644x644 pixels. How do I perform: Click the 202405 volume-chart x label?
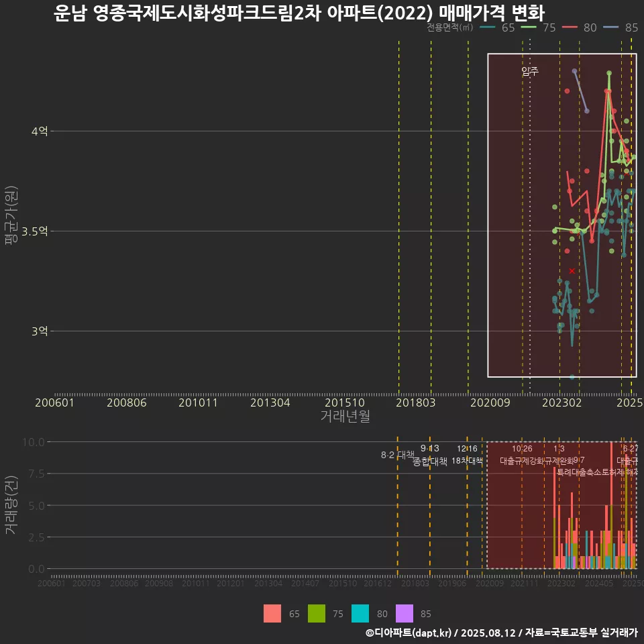(x=599, y=583)
